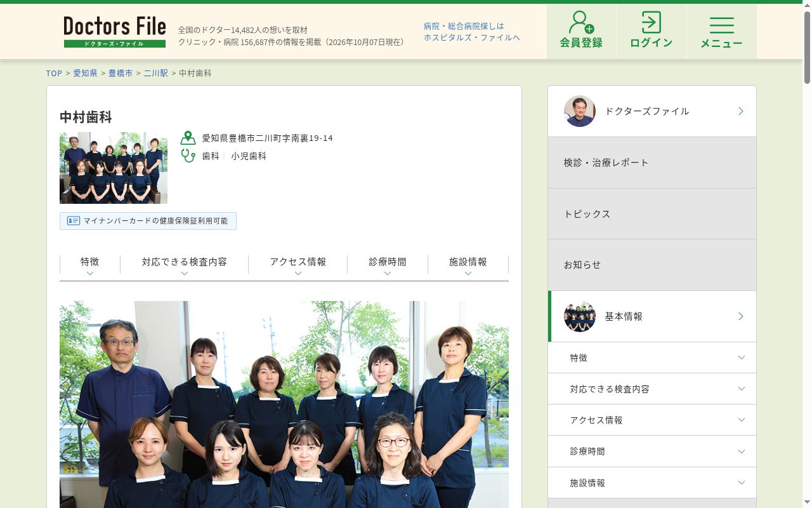
Task: Click the map pin address icon
Action: 188,138
